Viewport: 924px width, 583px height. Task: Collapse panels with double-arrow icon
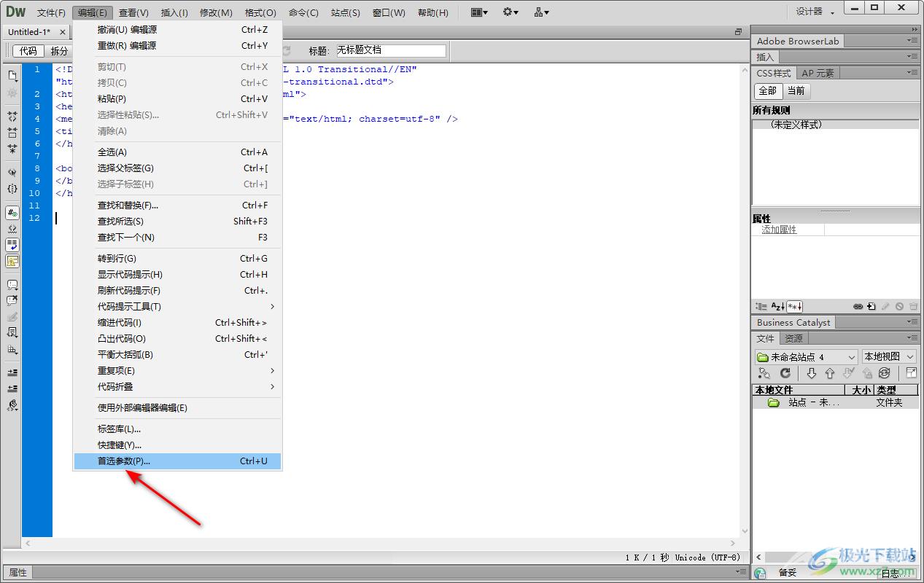pos(915,29)
